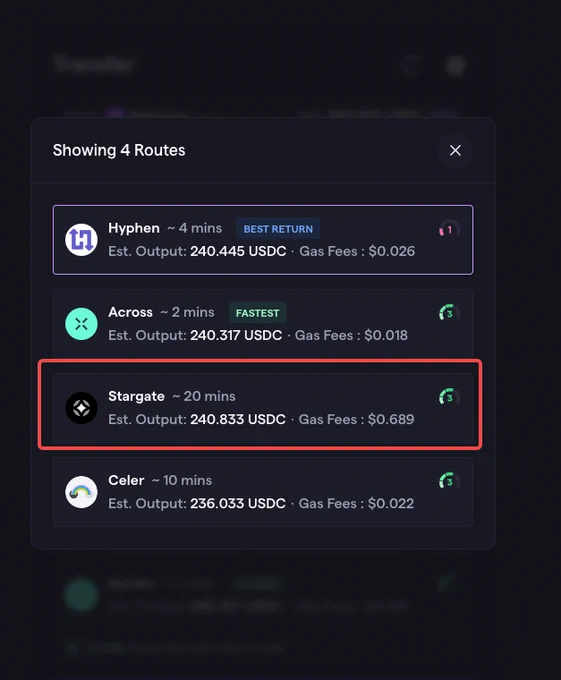Close the Showing 4 Routes dialog
This screenshot has width=561, height=680.
[x=455, y=150]
